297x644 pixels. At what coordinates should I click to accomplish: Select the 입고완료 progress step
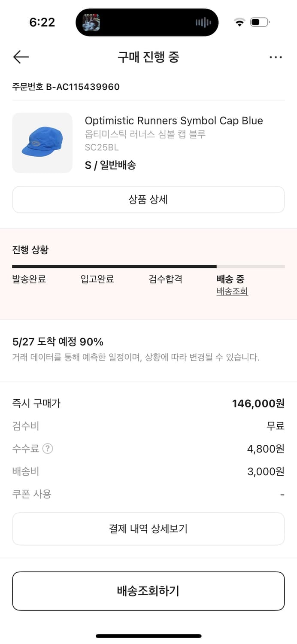97,279
